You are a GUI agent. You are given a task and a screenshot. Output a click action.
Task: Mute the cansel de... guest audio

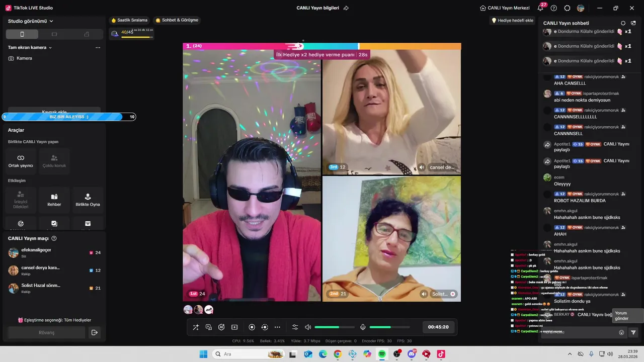click(x=422, y=167)
